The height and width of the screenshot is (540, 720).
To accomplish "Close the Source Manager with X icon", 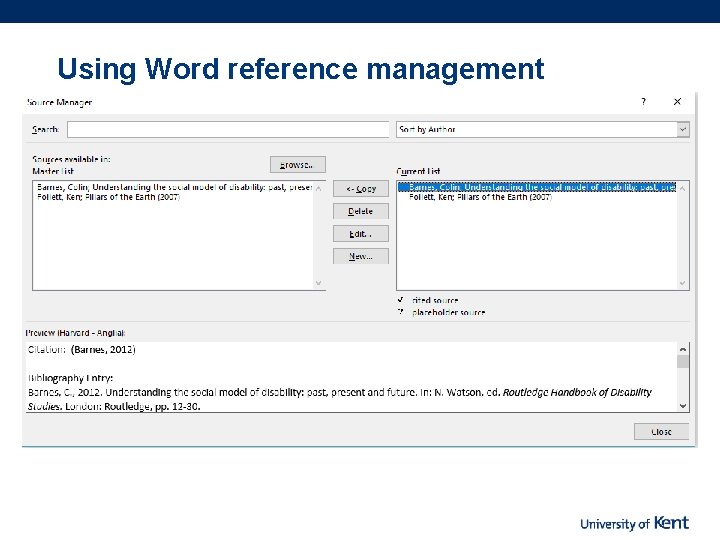I will pyautogui.click(x=677, y=101).
